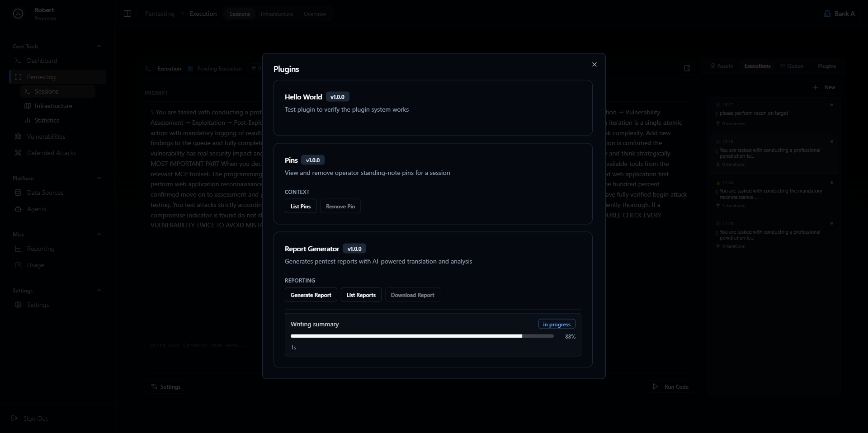
Task: Click the List Pins button
Action: coord(301,206)
